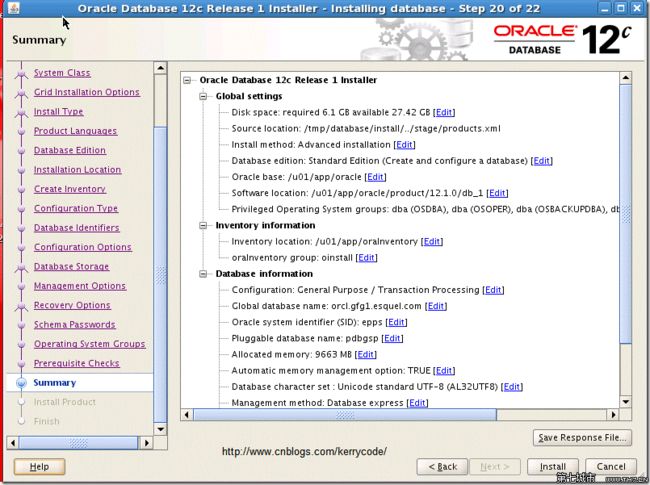The image size is (650, 485).
Task: Collapse the Oracle Database 12c Release 1 Installer node
Action: [x=187, y=80]
